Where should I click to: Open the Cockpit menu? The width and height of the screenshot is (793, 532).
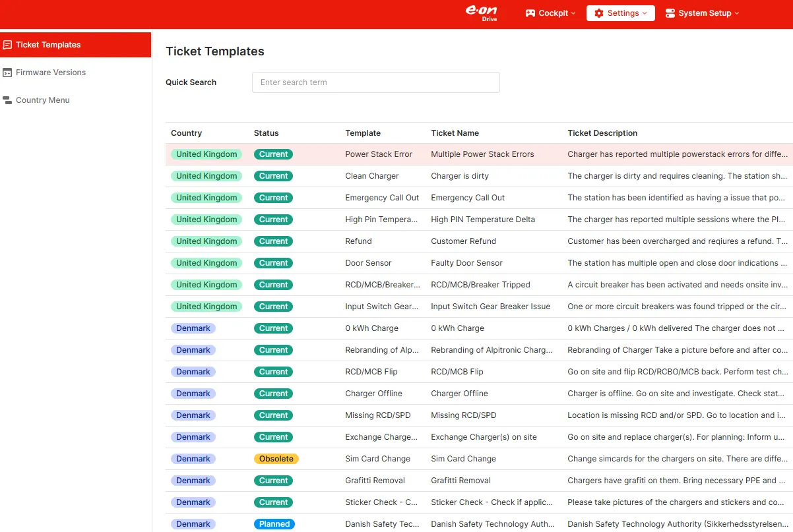pos(550,13)
